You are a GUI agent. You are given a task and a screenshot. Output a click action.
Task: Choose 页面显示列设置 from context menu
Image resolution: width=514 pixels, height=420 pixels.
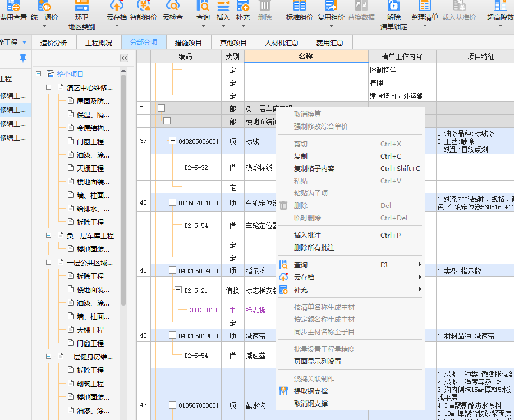tap(350, 362)
